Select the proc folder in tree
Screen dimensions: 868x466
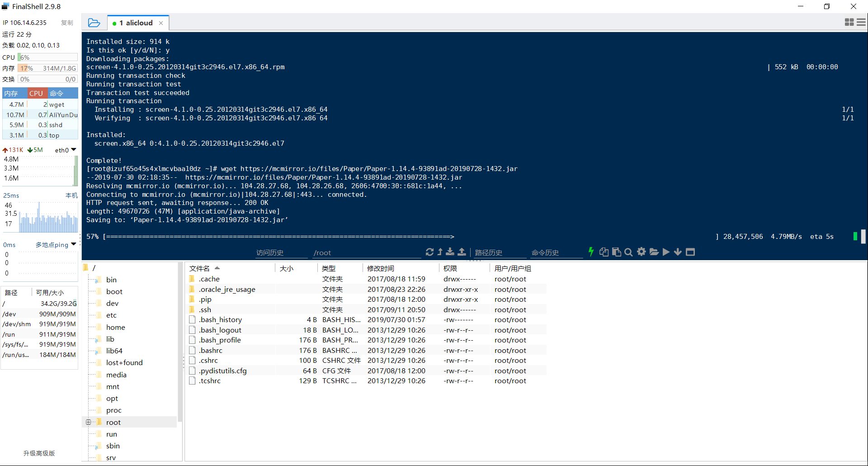tap(113, 410)
